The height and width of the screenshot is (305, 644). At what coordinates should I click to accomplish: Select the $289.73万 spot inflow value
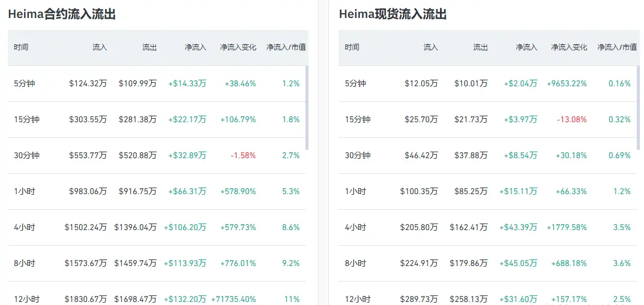click(x=419, y=299)
